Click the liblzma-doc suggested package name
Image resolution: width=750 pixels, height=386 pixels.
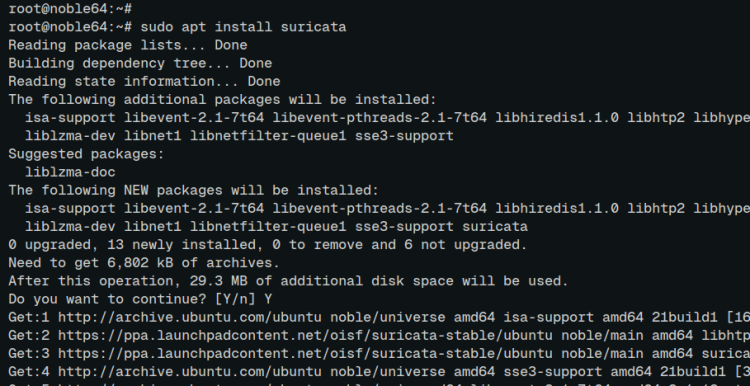pos(70,172)
